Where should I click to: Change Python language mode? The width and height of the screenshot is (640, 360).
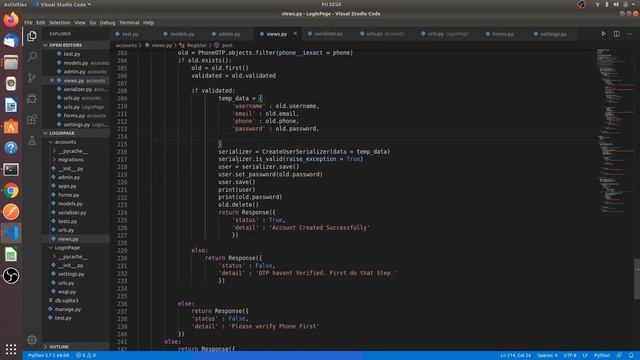coord(602,356)
